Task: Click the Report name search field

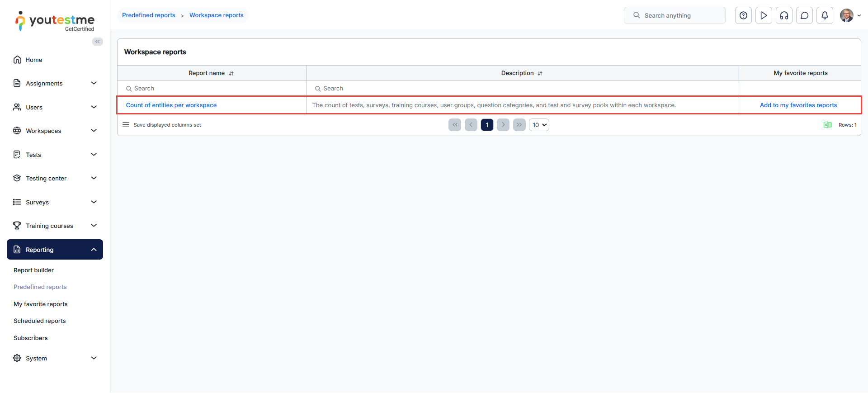Action: click(212, 89)
